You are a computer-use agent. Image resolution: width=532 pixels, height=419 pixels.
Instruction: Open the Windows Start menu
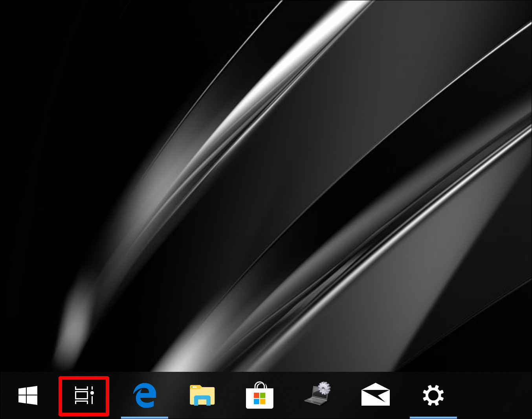click(x=28, y=395)
